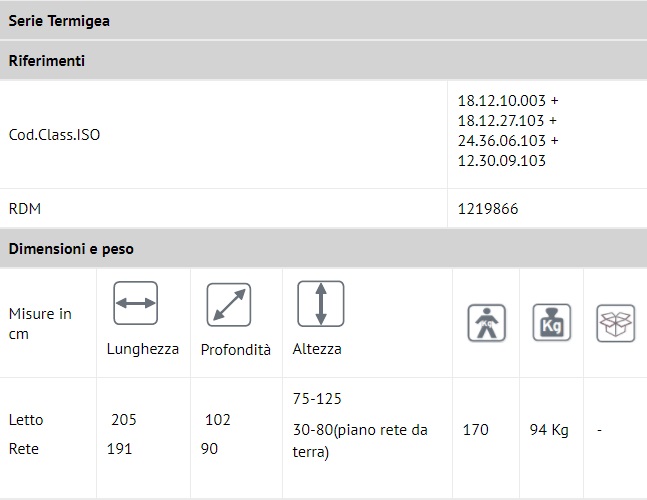Screen dimensions: 647x500
Task: Click the RDM number 1219866
Action: click(x=488, y=209)
